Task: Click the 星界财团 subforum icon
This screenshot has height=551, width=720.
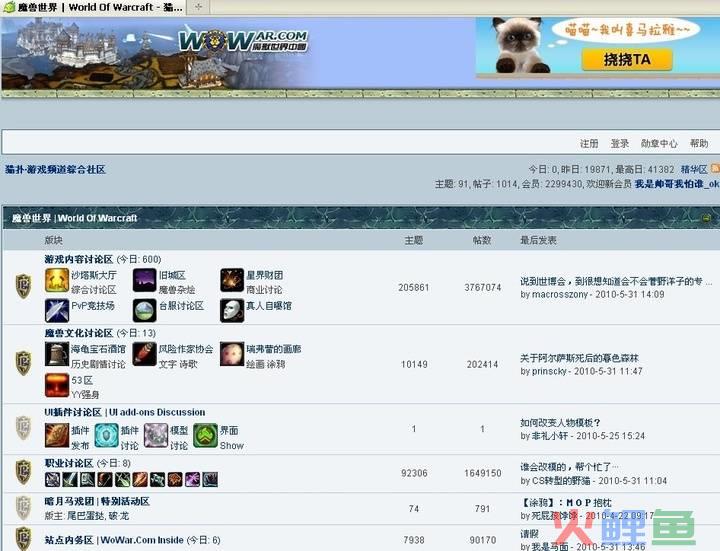Action: point(232,281)
